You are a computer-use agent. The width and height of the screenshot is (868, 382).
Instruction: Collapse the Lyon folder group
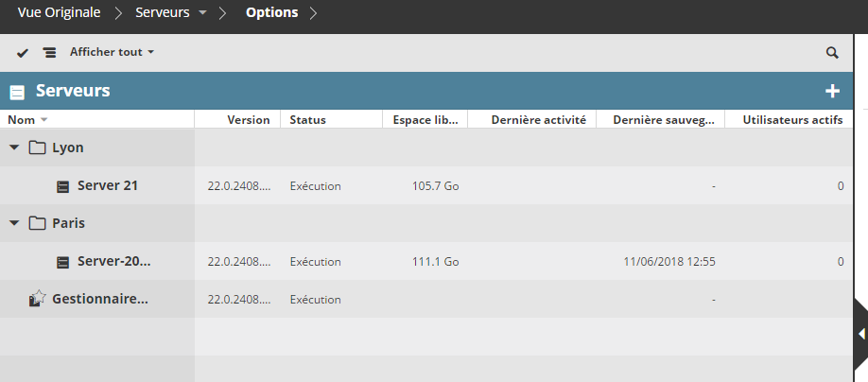click(14, 148)
